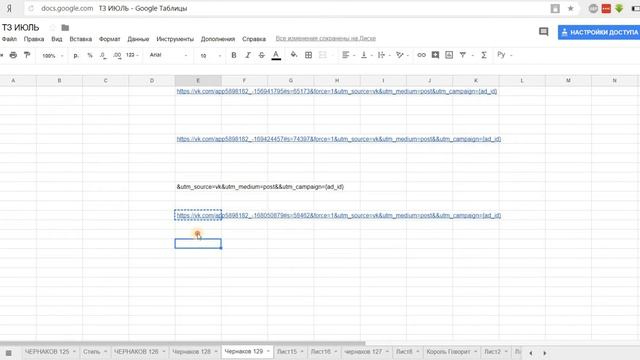Open the input tools Ру menu
Image resolution: width=640 pixels, height=360 pixels.
pyautogui.click(x=504, y=55)
